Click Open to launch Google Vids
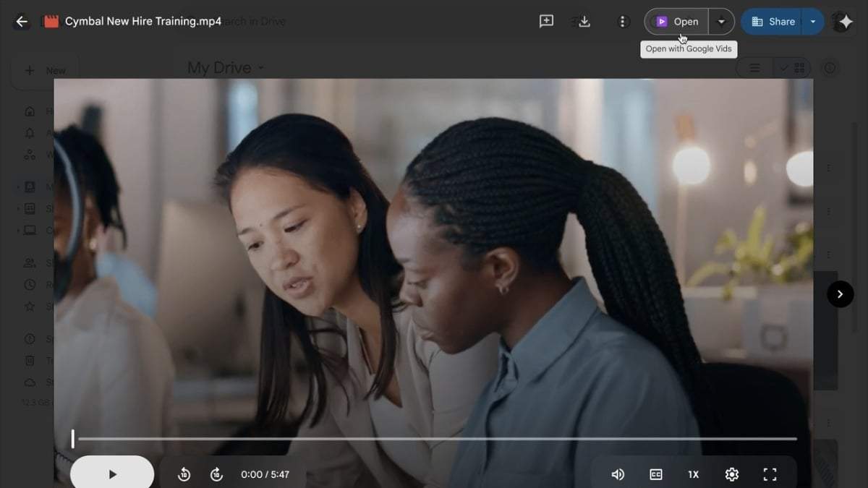This screenshot has height=488, width=868. pos(677,22)
